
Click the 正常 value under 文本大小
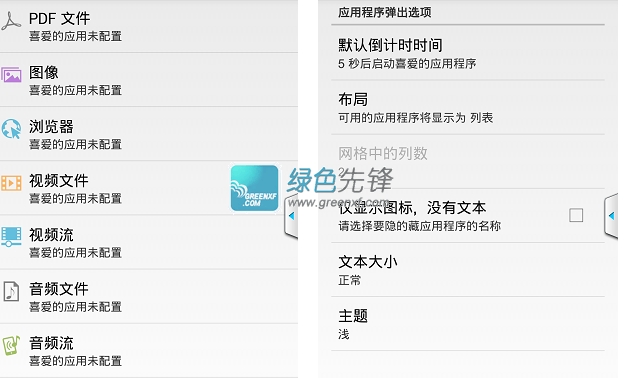(x=350, y=280)
